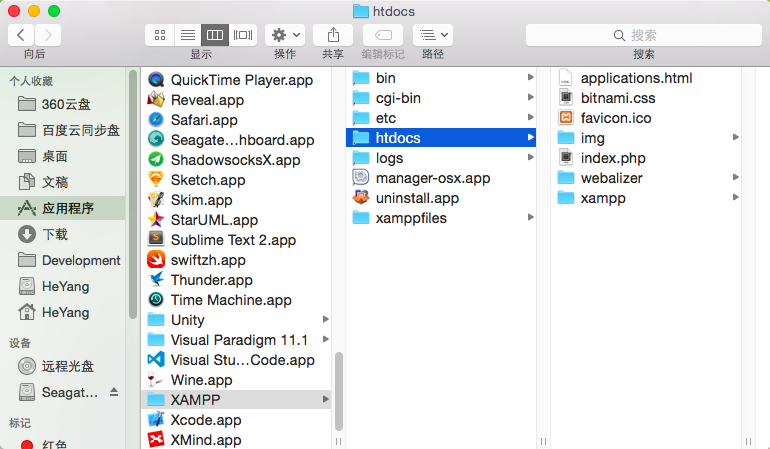Select 文稿 in the sidebar

(63, 182)
